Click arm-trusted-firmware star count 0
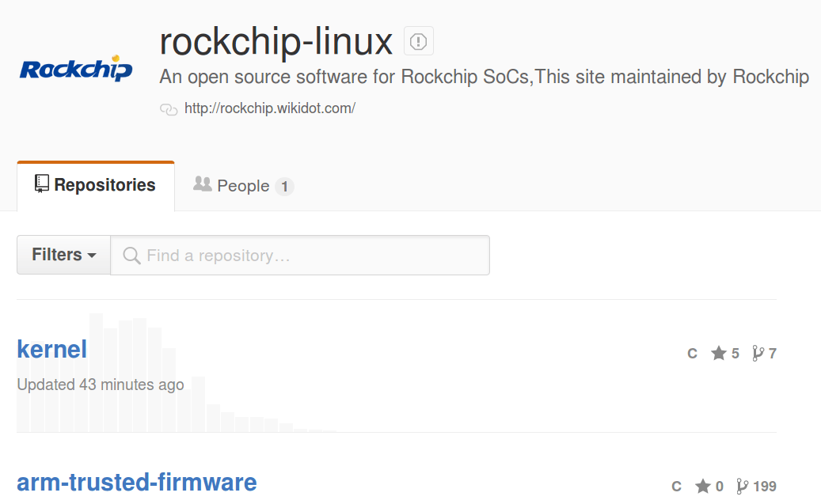Screen dimensions: 821x504 [720, 487]
